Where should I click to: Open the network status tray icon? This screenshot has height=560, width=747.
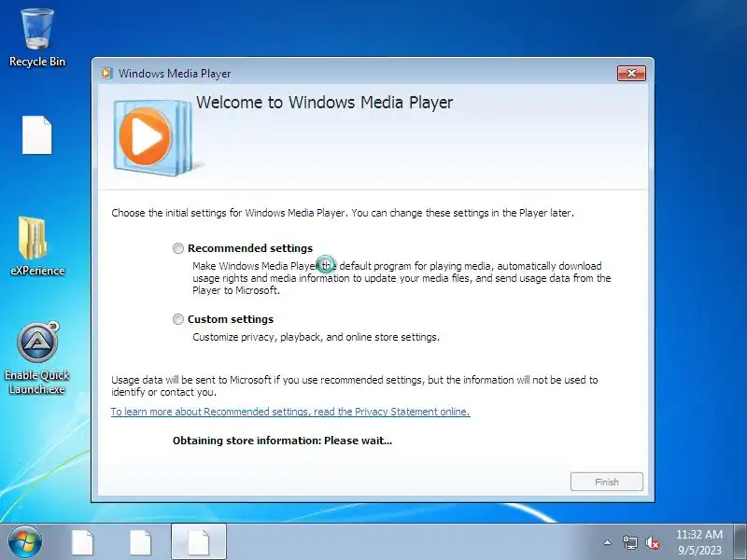pos(629,542)
